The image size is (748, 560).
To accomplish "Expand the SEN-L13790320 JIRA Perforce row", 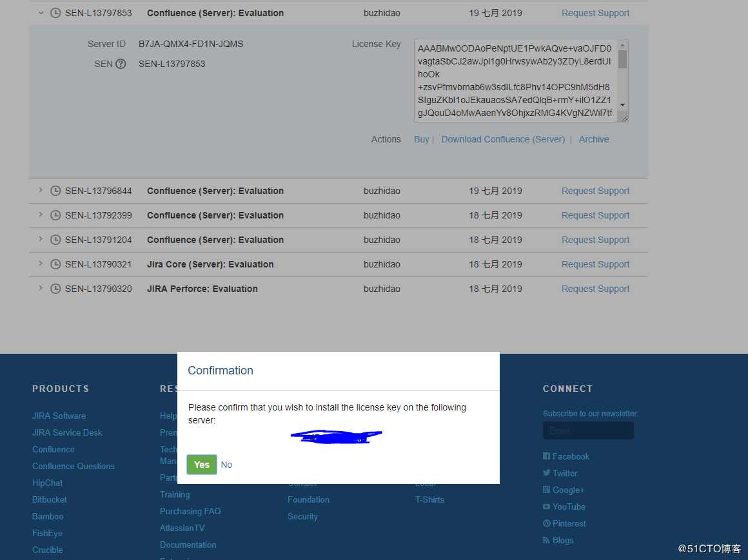I will pyautogui.click(x=41, y=288).
